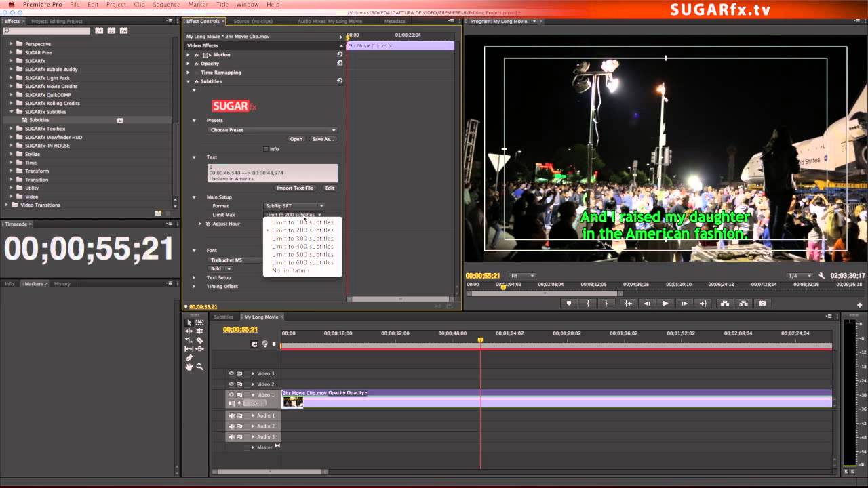The image size is (868, 488).
Task: Click the Import Text File button
Action: pos(295,188)
